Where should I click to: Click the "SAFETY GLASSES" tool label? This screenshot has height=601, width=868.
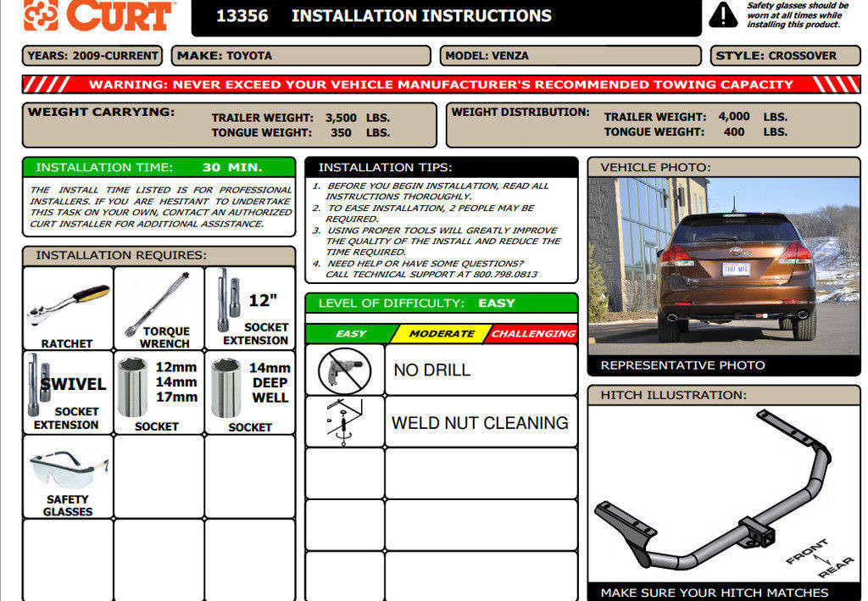(68, 506)
